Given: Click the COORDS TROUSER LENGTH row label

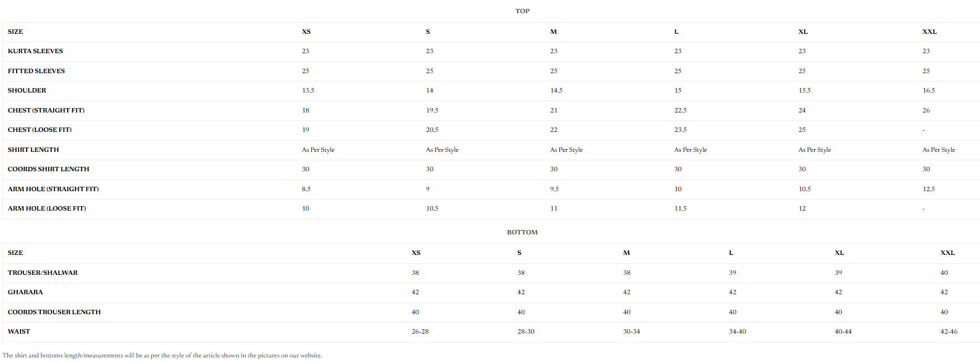Looking at the screenshot, I should click(54, 312).
